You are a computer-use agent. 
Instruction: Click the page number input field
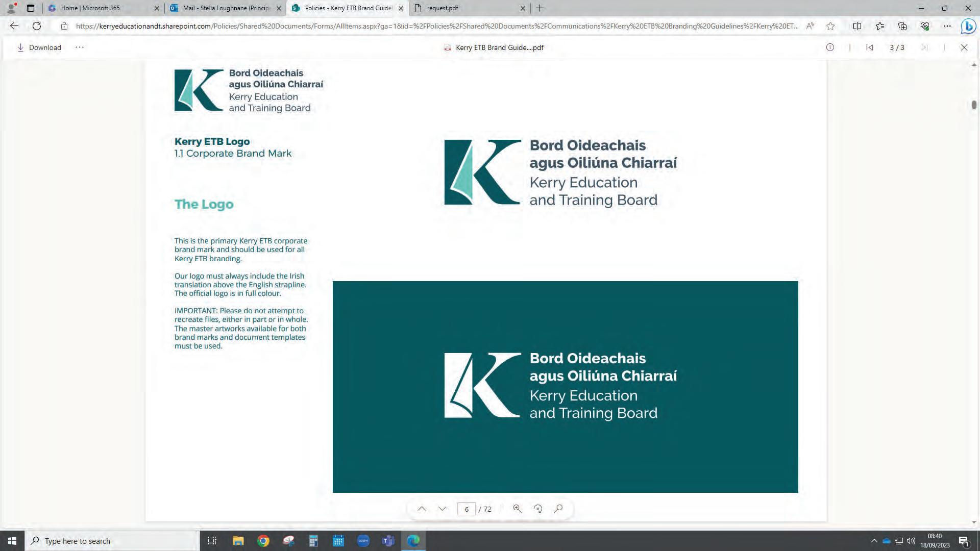(x=466, y=509)
